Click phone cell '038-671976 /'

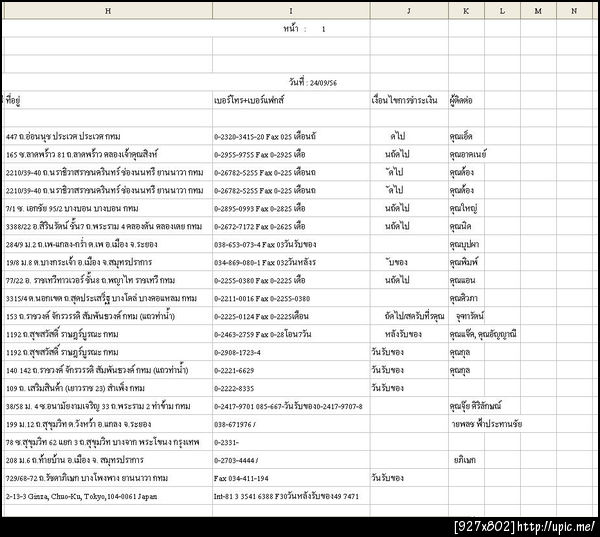[x=291, y=424]
